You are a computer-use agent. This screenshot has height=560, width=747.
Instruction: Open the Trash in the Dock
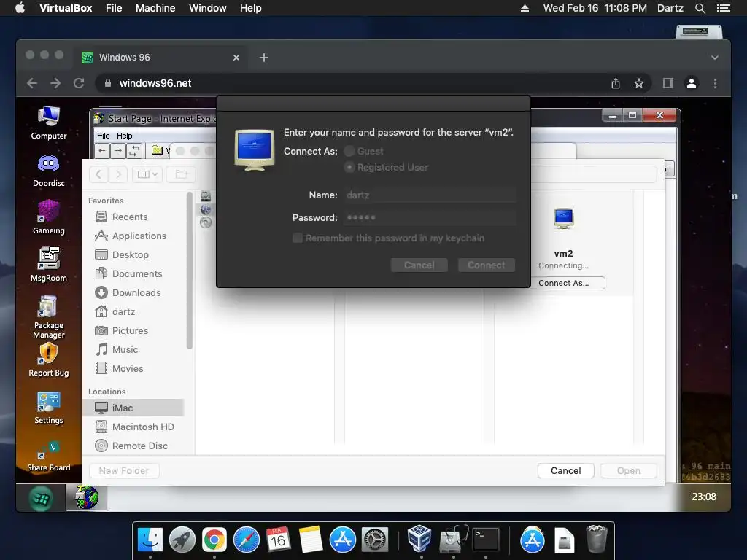597,539
